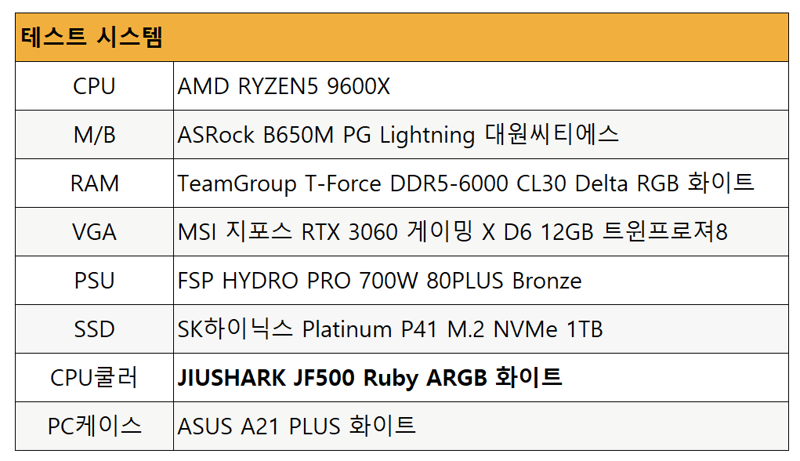Select the CPU label cell
The width and height of the screenshot is (800, 461).
point(94,87)
